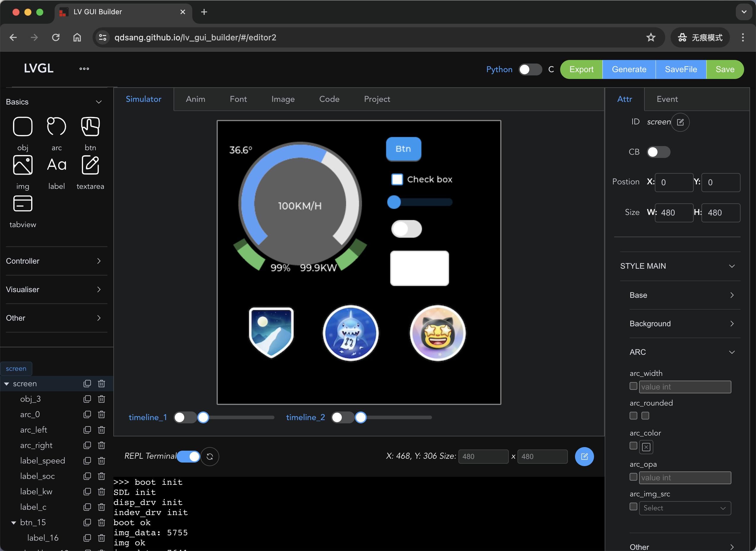Delete the arc_left tree item
Viewport: 756px width, 551px height.
point(101,430)
